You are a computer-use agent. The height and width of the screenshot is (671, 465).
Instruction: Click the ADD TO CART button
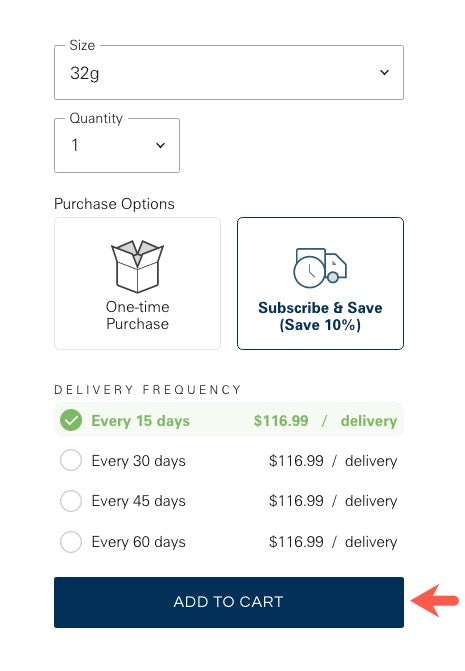click(x=229, y=602)
